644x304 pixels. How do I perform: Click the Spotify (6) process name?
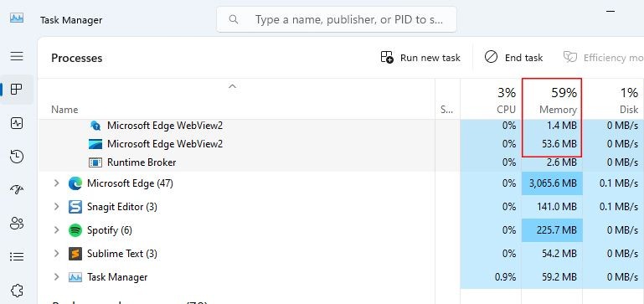(109, 230)
